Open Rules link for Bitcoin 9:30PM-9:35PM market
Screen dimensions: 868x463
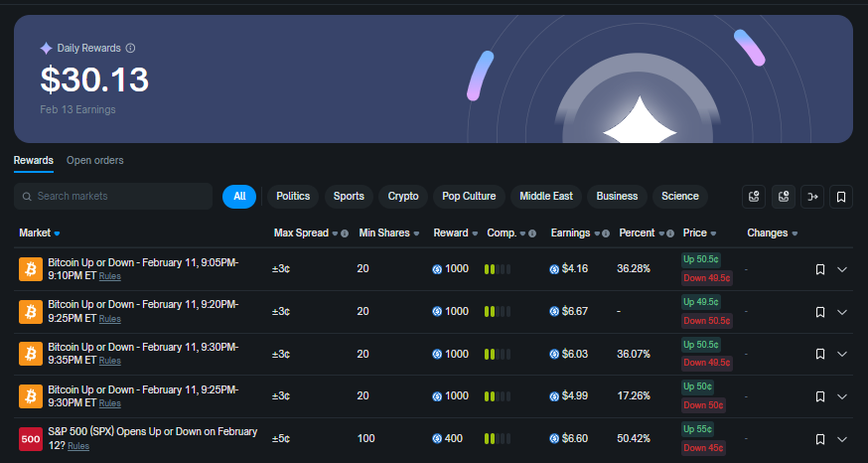coord(109,361)
